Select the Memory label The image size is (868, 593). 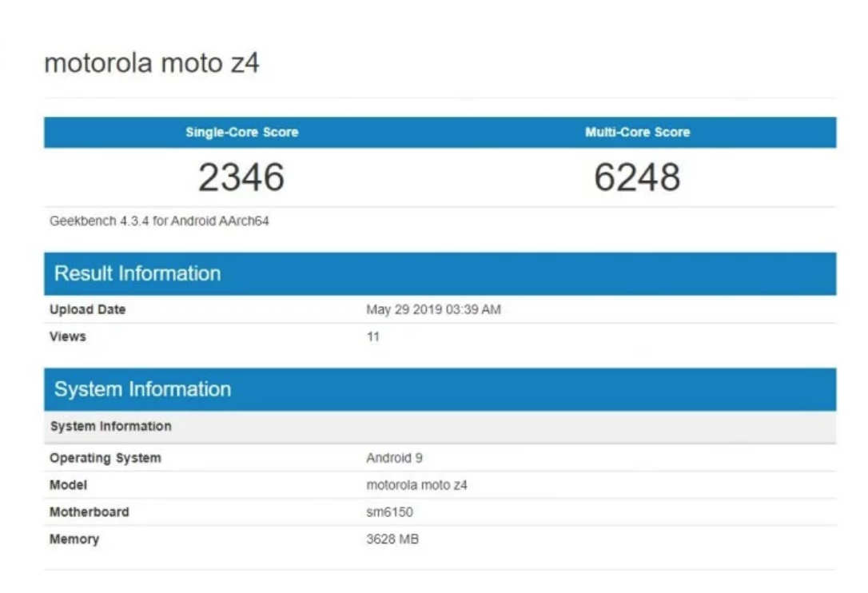coord(74,539)
